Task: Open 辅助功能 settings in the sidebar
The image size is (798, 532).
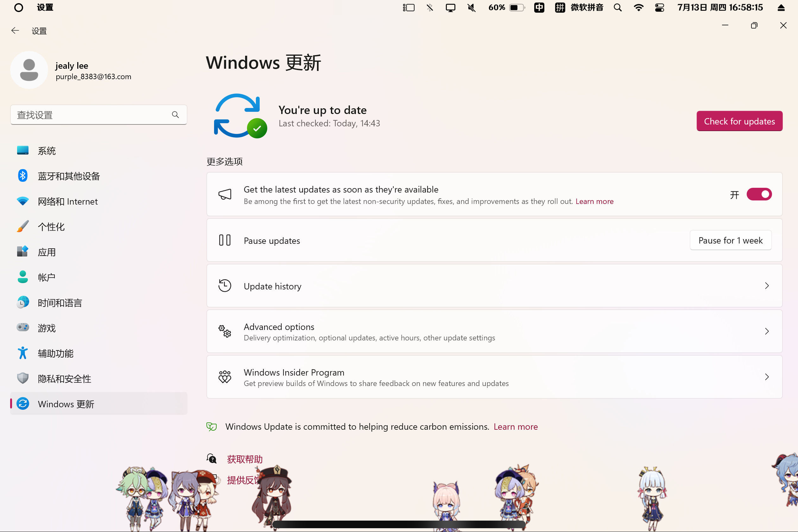Action: (x=99, y=353)
